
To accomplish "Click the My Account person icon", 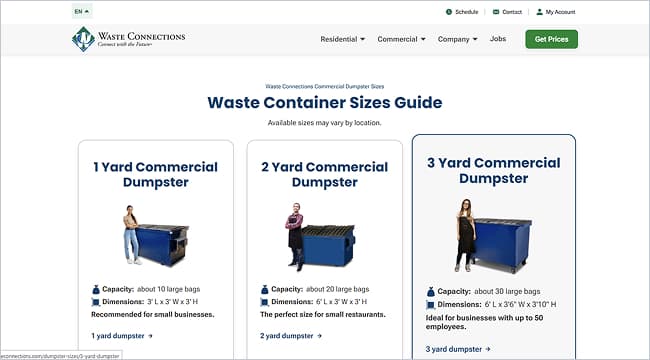I will click(x=539, y=12).
